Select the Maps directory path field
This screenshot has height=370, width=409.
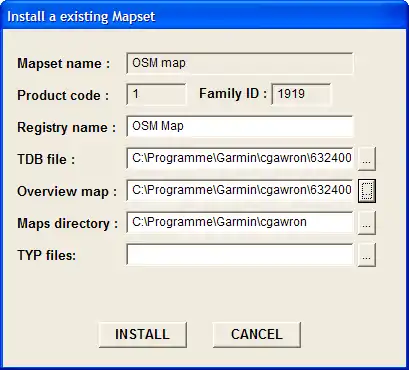click(x=240, y=222)
